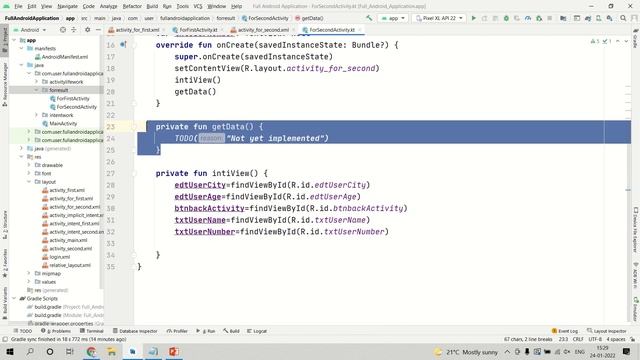Open the Event Log

pos(565,331)
